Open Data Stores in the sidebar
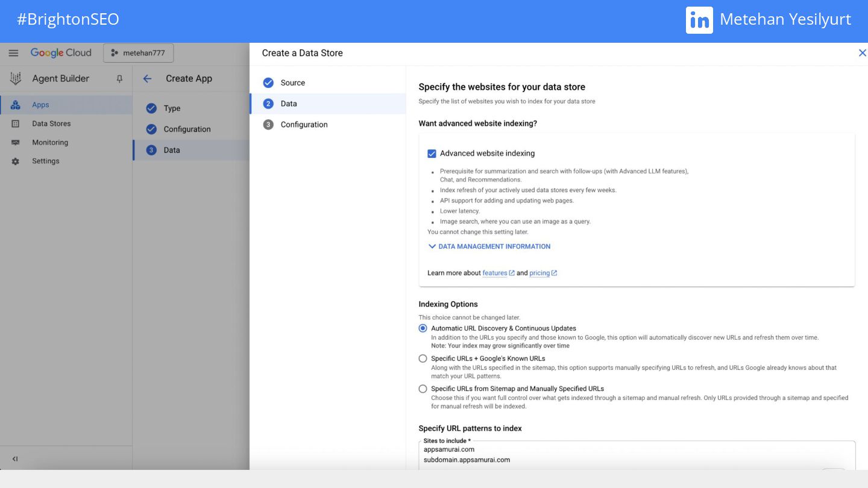The image size is (868, 488). click(66, 124)
